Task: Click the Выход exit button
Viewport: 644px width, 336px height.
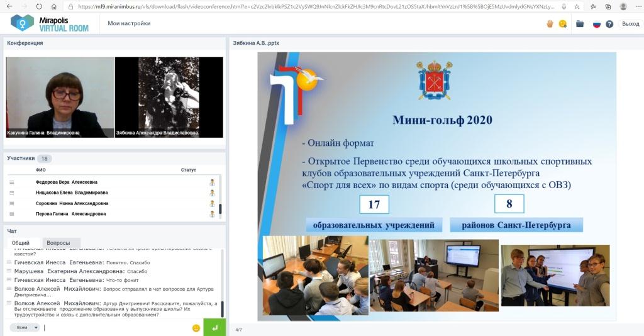Action: pos(630,24)
